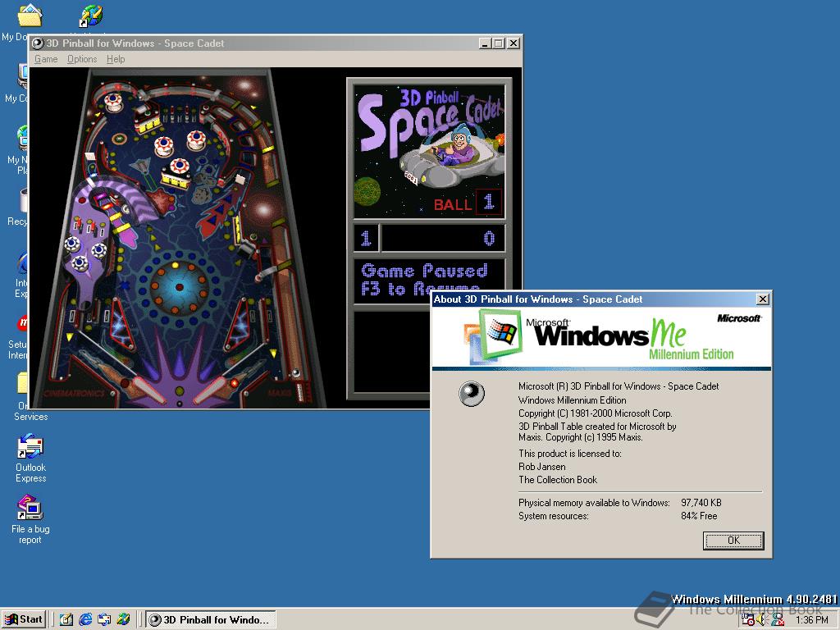This screenshot has height=630, width=840.
Task: Click the score display showing 0
Action: pyautogui.click(x=442, y=238)
